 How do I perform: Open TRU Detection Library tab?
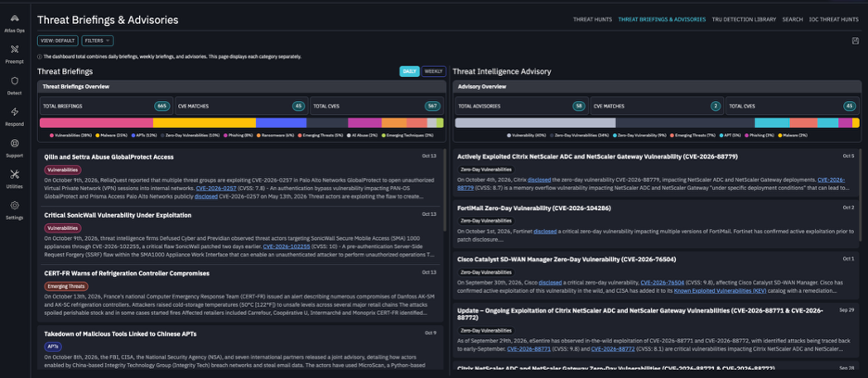point(744,19)
